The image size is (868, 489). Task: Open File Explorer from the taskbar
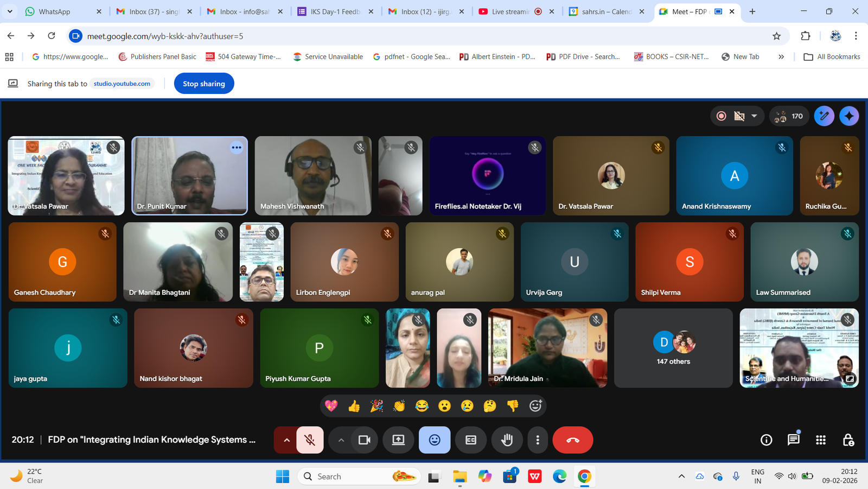click(x=460, y=477)
